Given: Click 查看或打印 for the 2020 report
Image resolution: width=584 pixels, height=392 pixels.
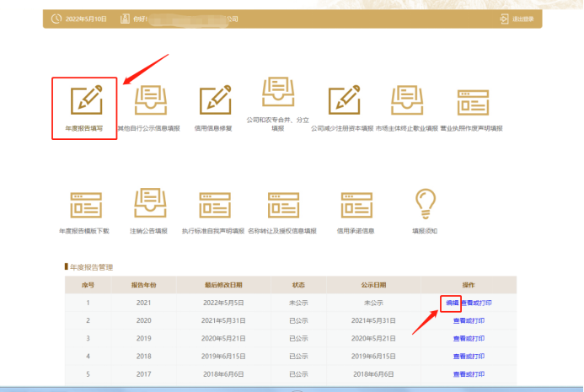Looking at the screenshot, I should click(x=469, y=321).
